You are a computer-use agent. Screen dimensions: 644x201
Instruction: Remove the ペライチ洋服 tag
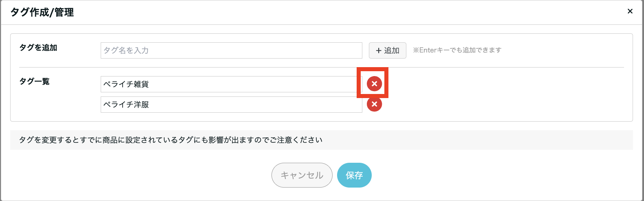pos(374,104)
